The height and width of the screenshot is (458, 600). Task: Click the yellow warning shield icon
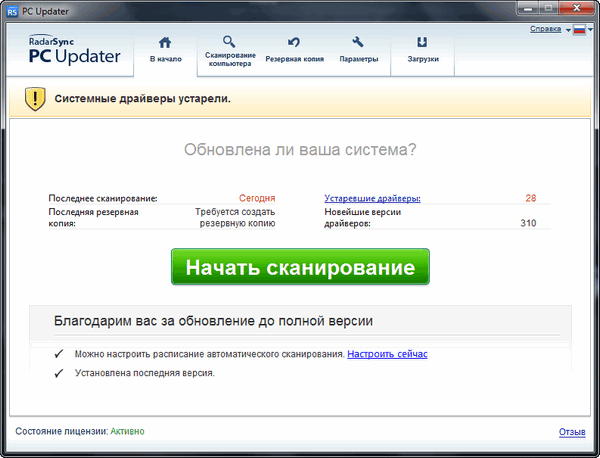click(35, 99)
